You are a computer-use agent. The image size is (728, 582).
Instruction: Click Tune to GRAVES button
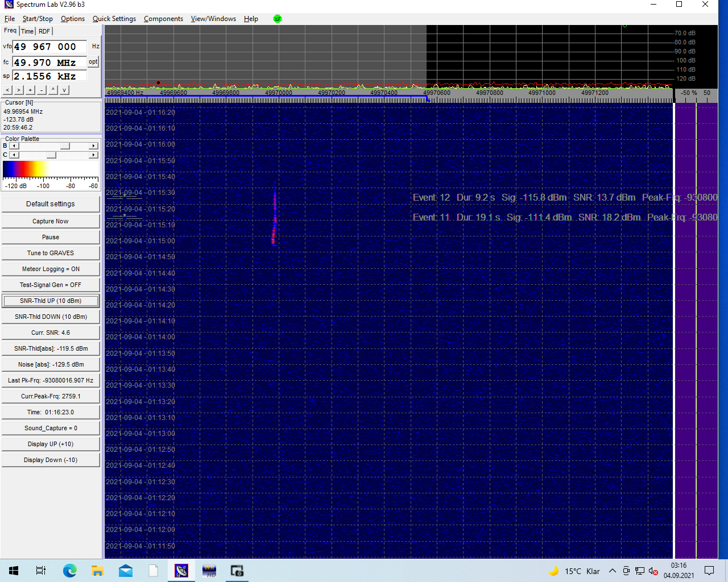51,253
